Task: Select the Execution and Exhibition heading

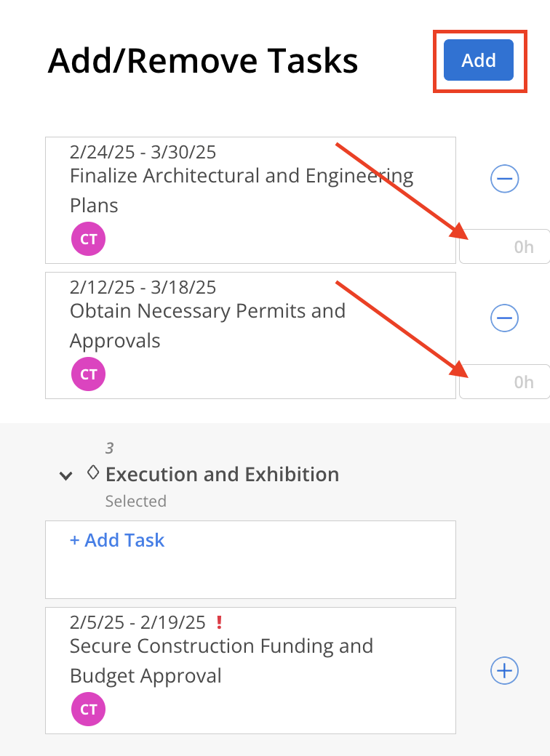Action: [x=223, y=475]
